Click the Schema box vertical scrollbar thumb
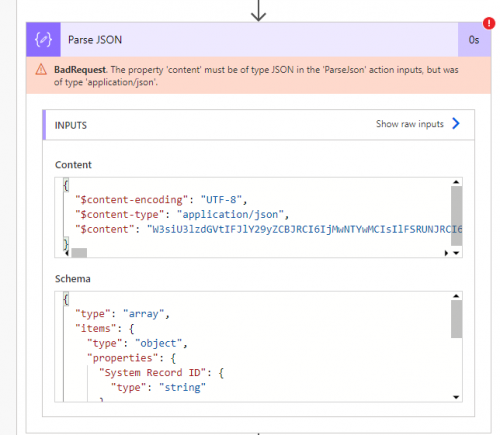This screenshot has width=500, height=435. point(456,319)
